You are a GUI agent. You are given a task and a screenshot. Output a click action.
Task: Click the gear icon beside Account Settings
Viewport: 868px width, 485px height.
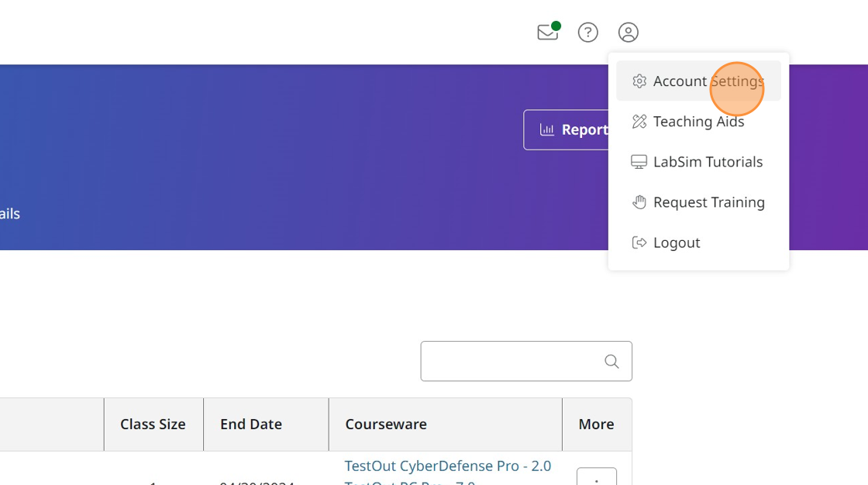click(x=639, y=81)
